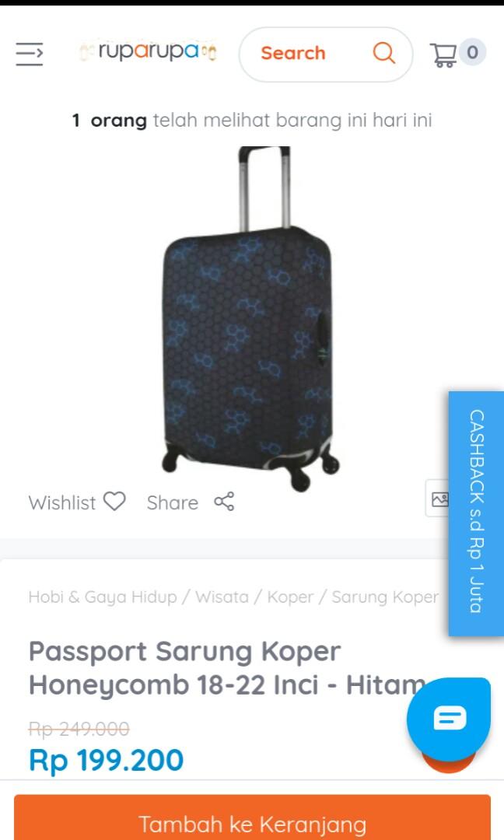Click the orange magnifier search icon
The height and width of the screenshot is (840, 504).
tap(384, 53)
